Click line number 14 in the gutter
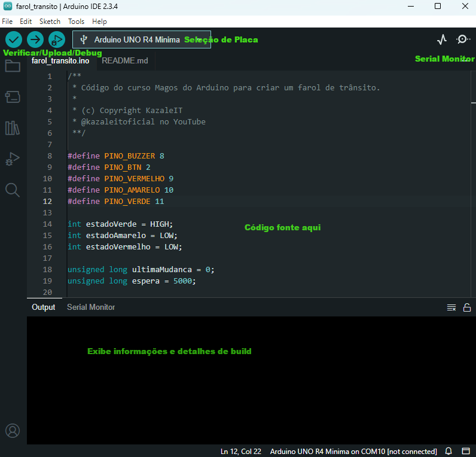 click(47, 224)
